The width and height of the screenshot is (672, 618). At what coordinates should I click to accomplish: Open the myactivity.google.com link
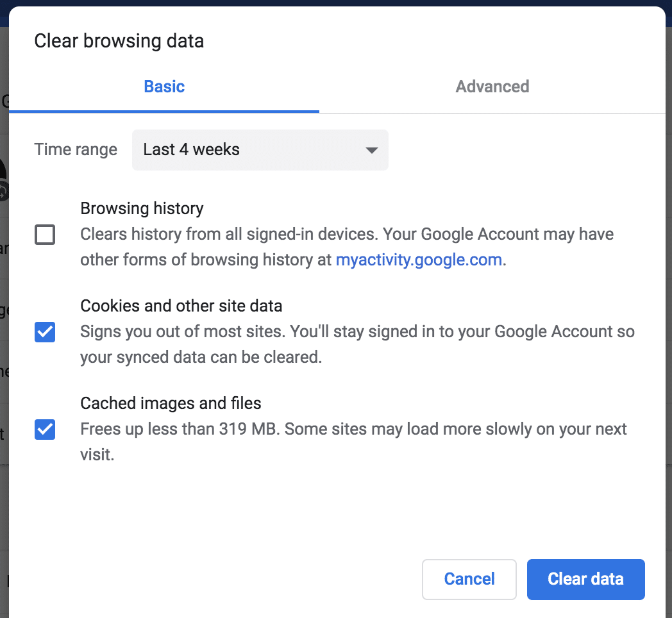tap(418, 260)
